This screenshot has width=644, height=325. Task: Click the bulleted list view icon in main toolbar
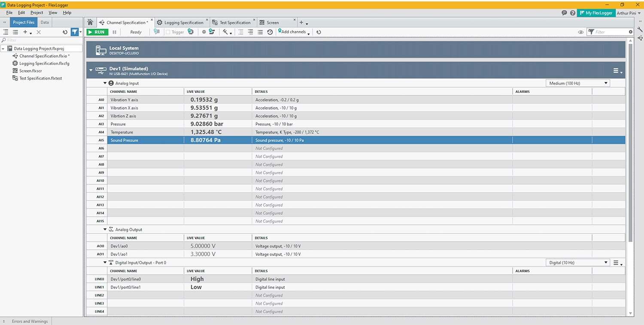[260, 32]
